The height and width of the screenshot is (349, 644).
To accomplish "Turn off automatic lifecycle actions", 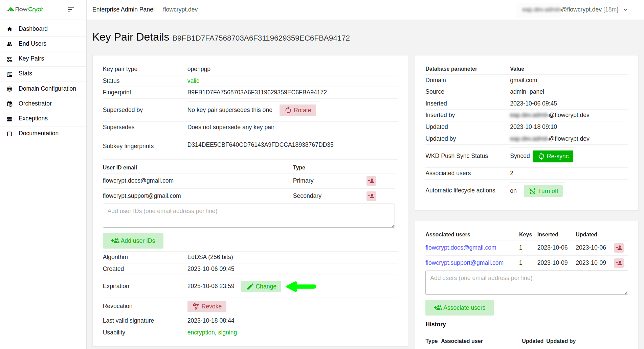I will coord(543,191).
